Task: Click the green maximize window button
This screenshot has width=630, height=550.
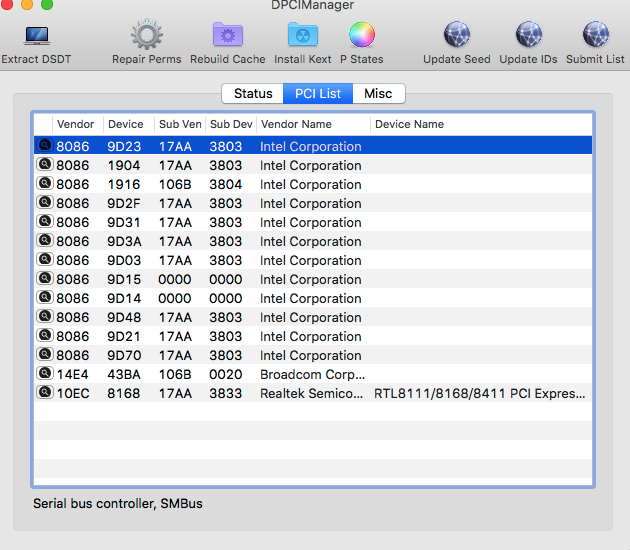Action: point(47,5)
